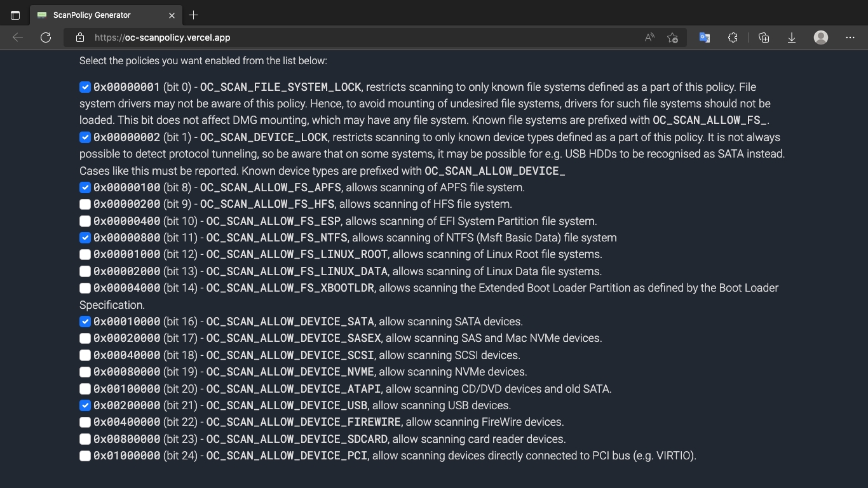This screenshot has width=868, height=488.
Task: Click the browser back arrow
Action: (x=18, y=37)
